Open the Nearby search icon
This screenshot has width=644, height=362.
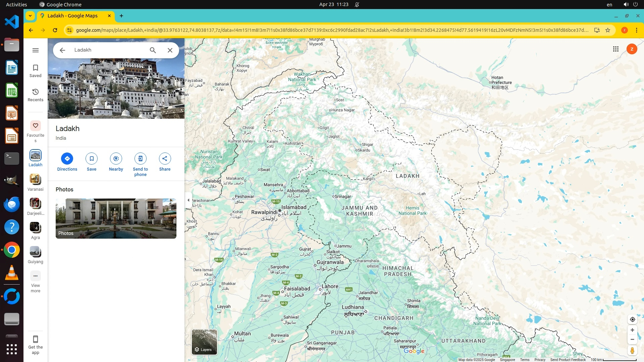116,159
